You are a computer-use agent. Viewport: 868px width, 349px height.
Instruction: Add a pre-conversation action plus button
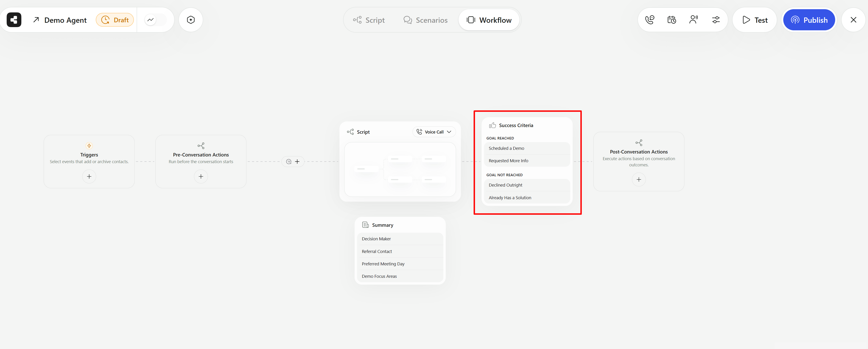201,176
